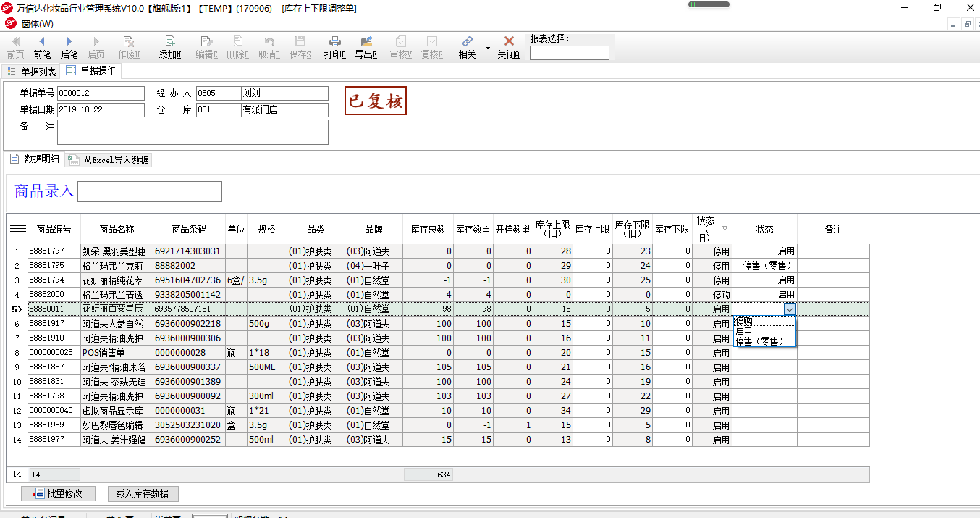Open the 窗体(W) menu
Screen dimensions: 980x518
point(37,23)
